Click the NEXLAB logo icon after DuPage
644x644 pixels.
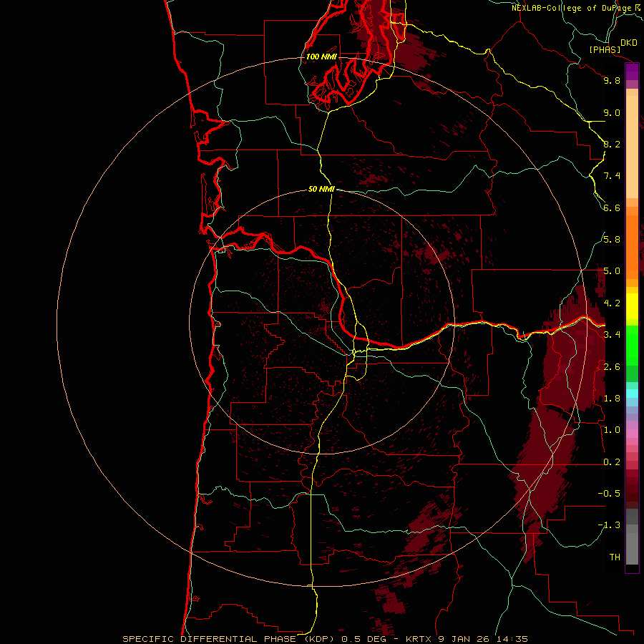pos(638,7)
